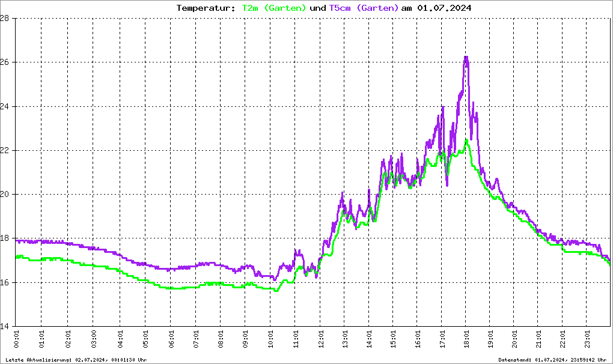Click the green T2m (Garten) legend label
This screenshot has height=364, width=613.
pyautogui.click(x=273, y=8)
